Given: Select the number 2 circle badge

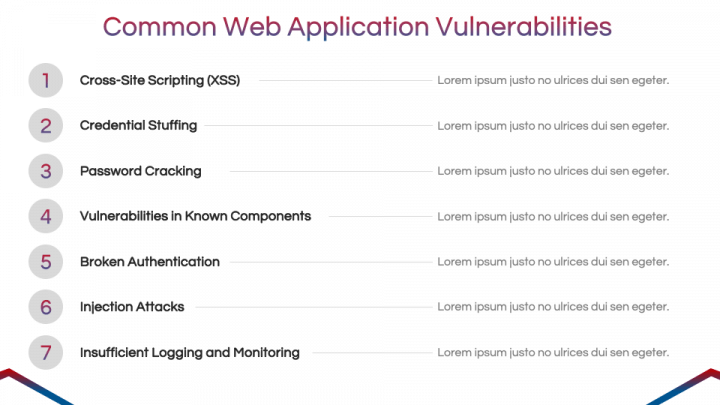Looking at the screenshot, I should [45, 125].
